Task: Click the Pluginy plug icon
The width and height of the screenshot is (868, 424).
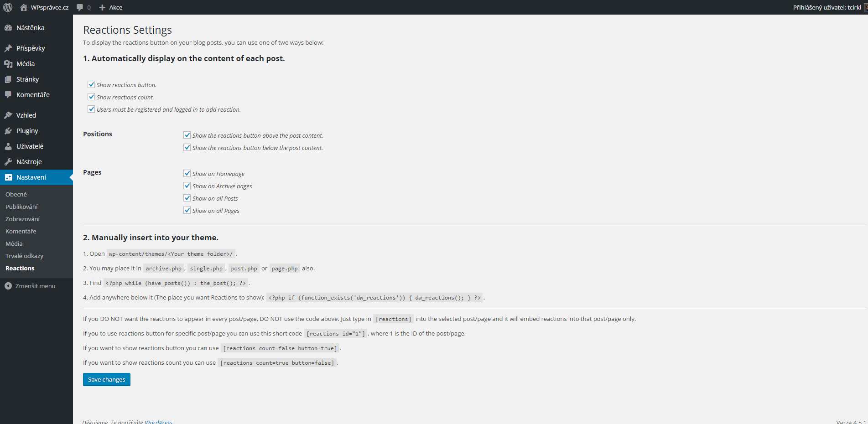Action: click(8, 131)
